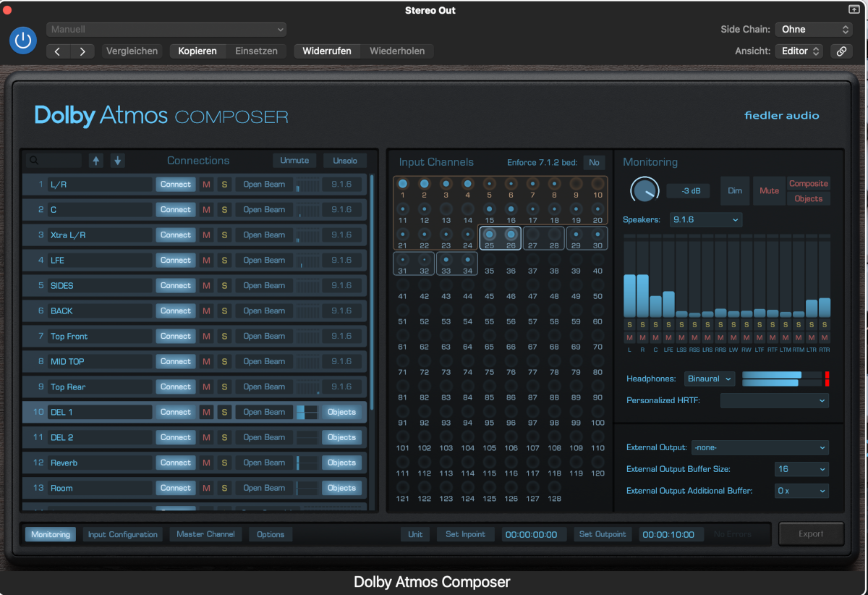Go to next preset with right arrow
The width and height of the screenshot is (868, 595).
(82, 51)
